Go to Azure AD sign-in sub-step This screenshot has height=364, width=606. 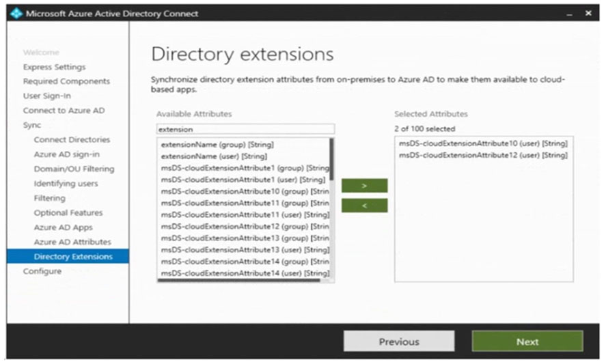[x=66, y=154]
